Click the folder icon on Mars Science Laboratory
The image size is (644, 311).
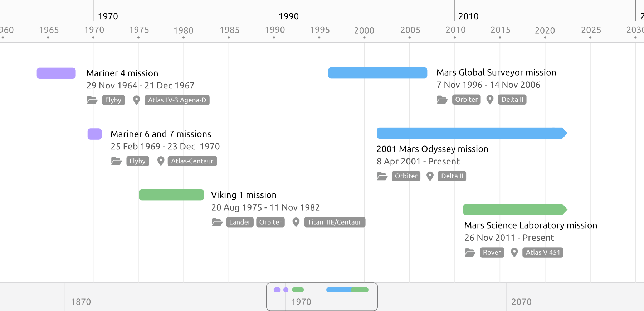click(470, 252)
